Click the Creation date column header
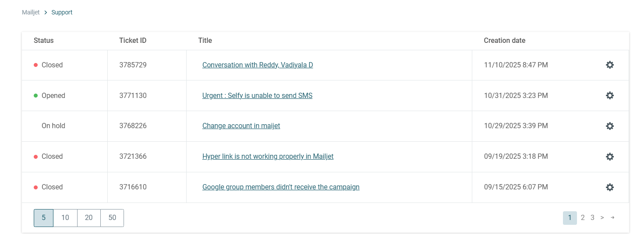 (x=504, y=41)
